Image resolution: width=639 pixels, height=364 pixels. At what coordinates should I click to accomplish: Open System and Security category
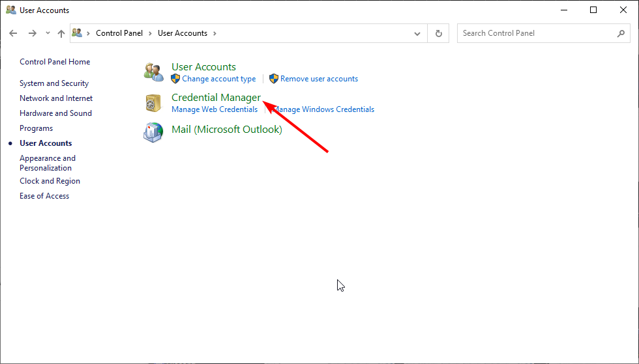pos(54,83)
